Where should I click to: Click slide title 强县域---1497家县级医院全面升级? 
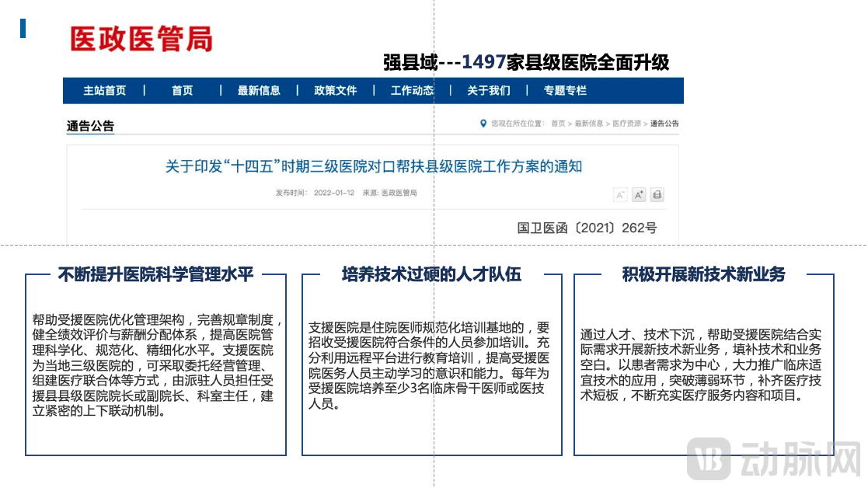point(526,62)
